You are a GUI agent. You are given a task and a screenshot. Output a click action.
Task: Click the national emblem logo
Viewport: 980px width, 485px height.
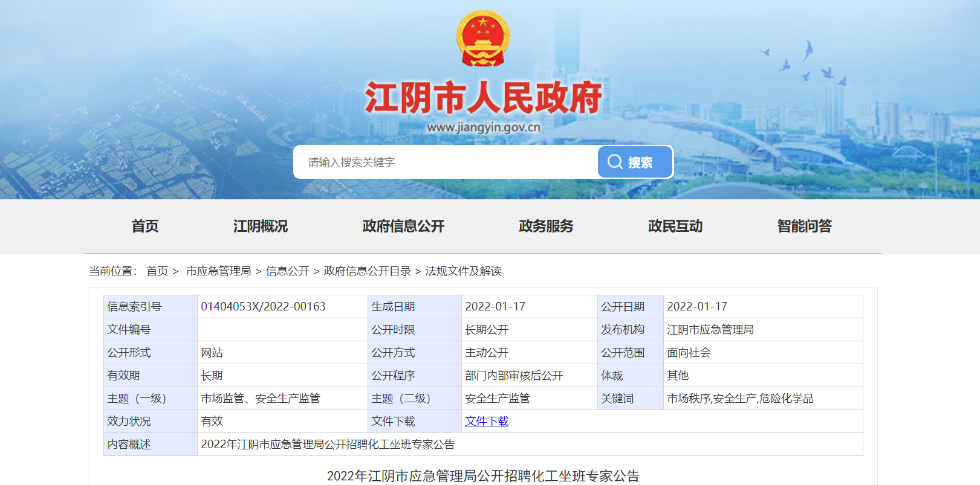point(482,38)
